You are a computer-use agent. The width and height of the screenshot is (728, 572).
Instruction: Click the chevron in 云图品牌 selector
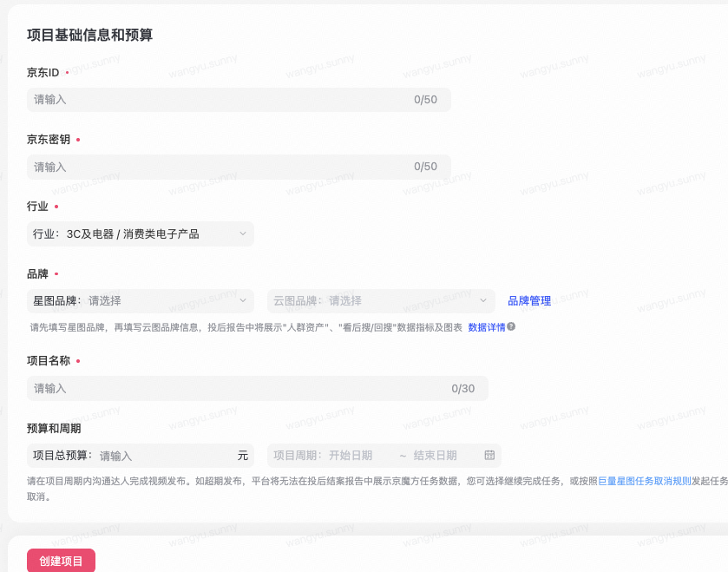tap(483, 300)
